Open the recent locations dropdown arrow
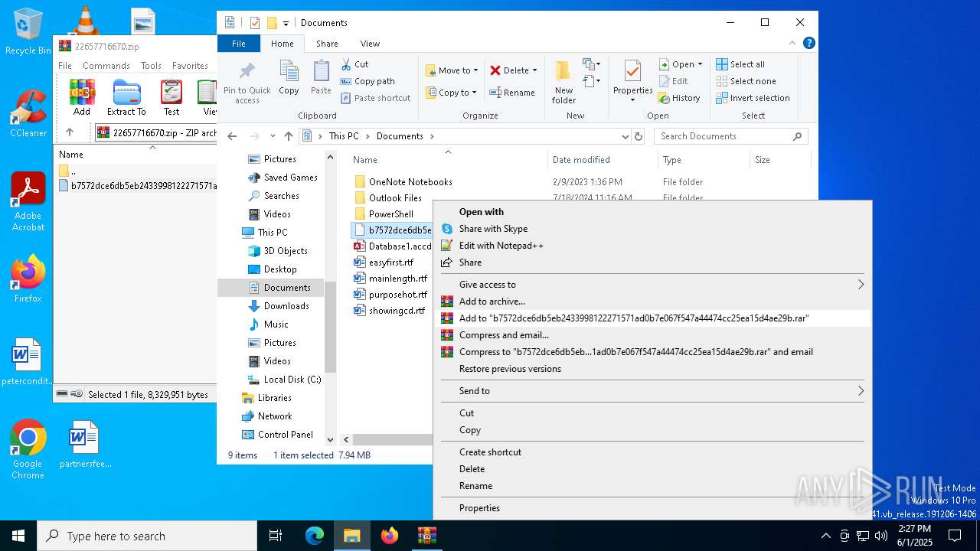 point(272,136)
